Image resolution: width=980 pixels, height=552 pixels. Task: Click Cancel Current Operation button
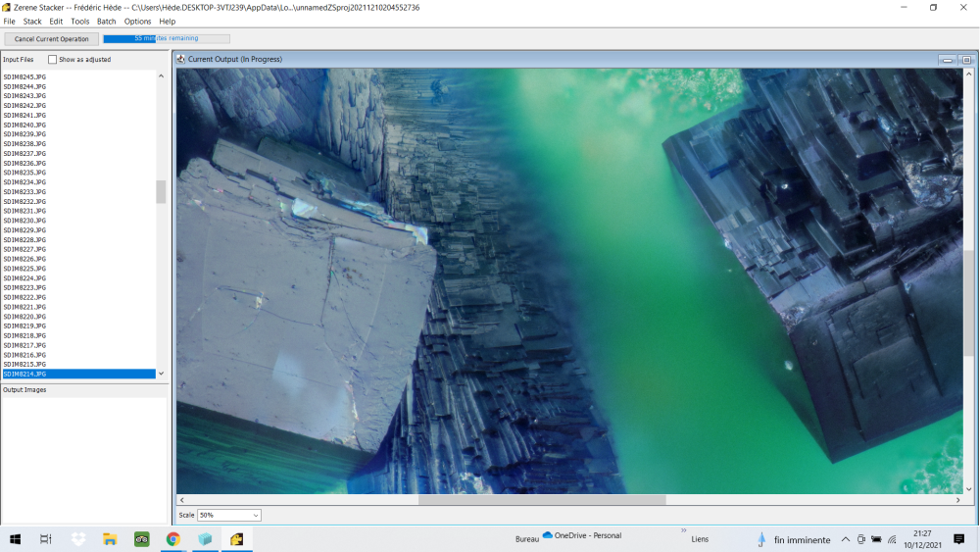(51, 39)
